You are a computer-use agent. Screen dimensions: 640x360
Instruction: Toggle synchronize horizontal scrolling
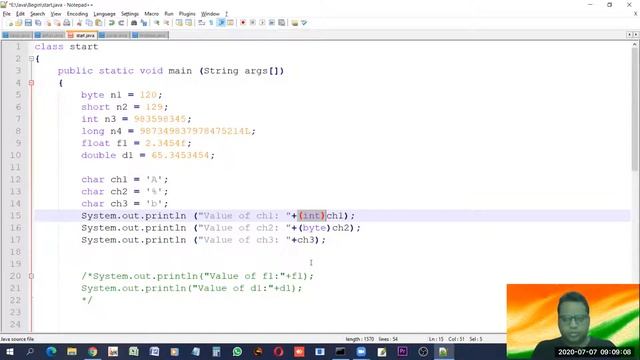(x=189, y=23)
